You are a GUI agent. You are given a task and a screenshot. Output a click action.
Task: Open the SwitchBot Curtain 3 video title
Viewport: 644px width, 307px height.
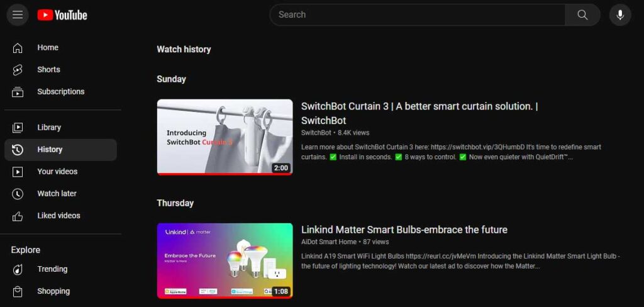(419, 113)
